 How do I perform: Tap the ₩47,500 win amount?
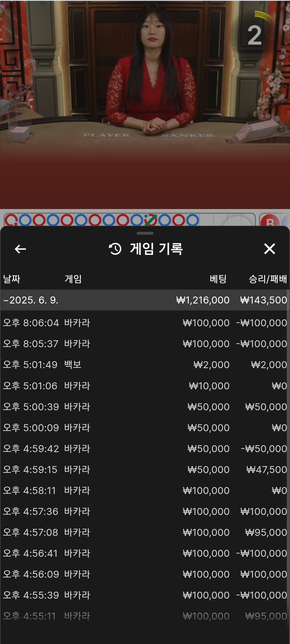point(267,470)
